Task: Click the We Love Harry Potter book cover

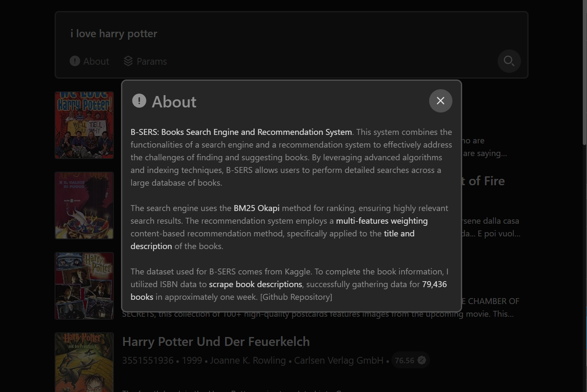Action: point(84,125)
